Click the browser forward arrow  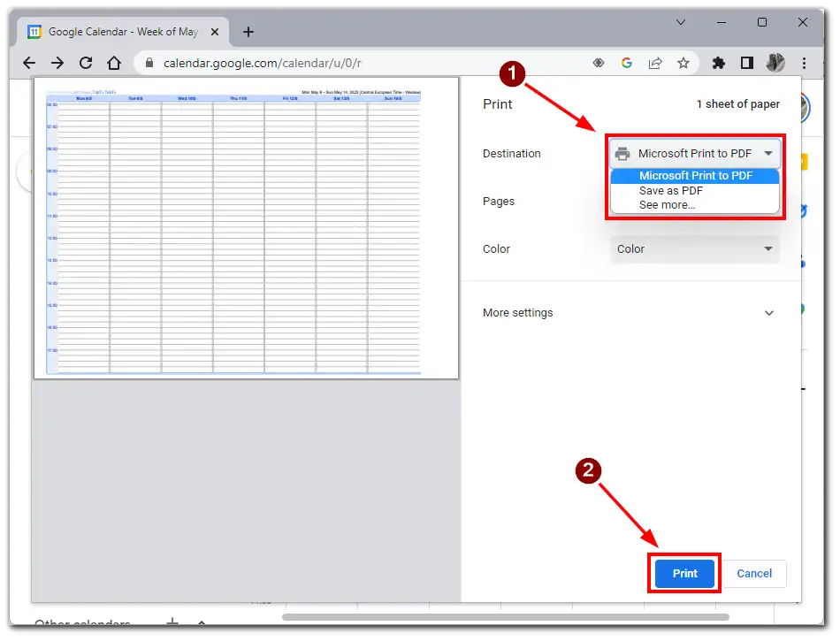57,63
